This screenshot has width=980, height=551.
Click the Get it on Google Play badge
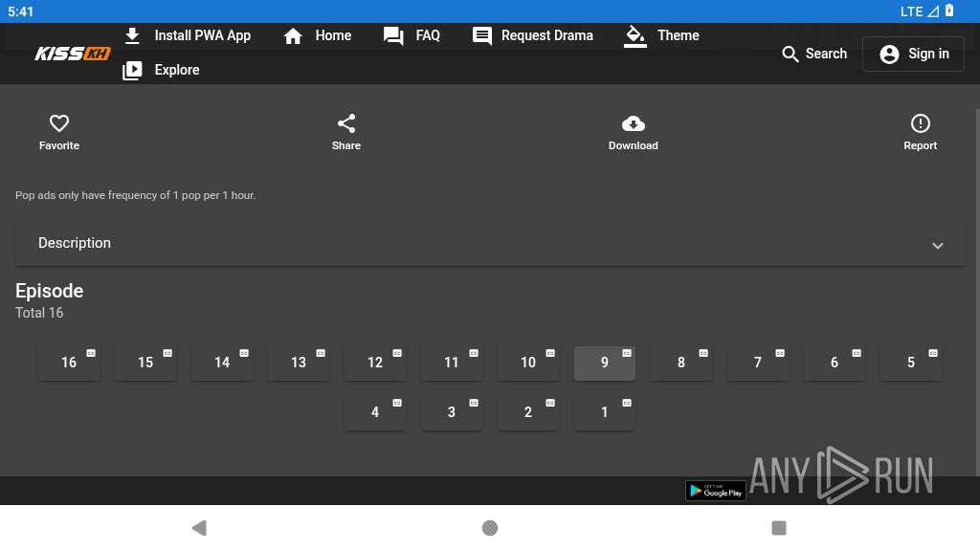pos(716,491)
